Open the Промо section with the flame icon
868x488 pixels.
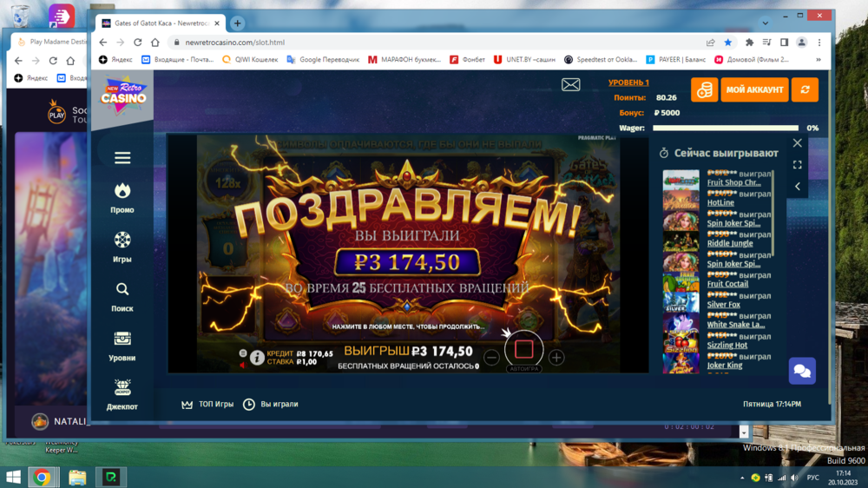pyautogui.click(x=122, y=190)
